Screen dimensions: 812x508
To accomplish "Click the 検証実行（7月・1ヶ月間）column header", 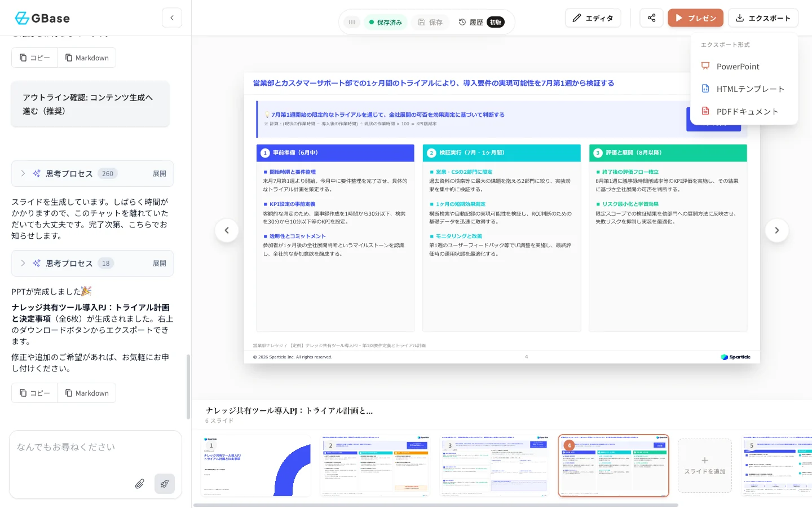I will pyautogui.click(x=502, y=153).
